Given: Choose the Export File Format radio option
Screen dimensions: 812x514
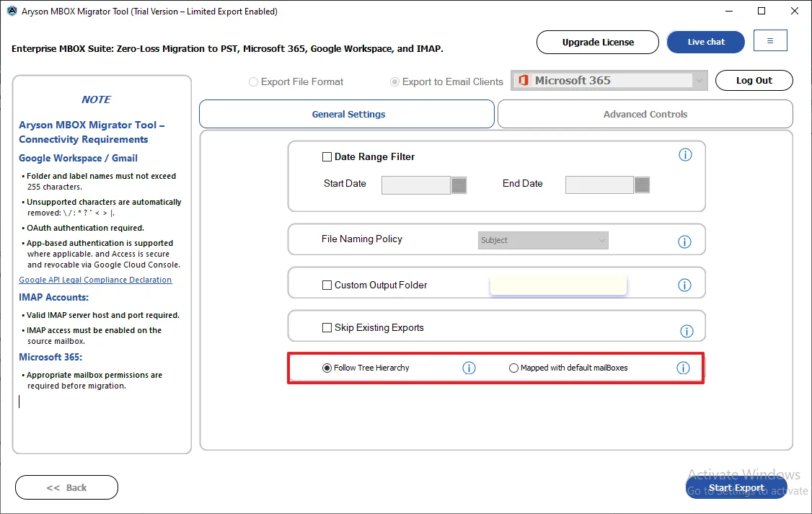Looking at the screenshot, I should [x=253, y=81].
